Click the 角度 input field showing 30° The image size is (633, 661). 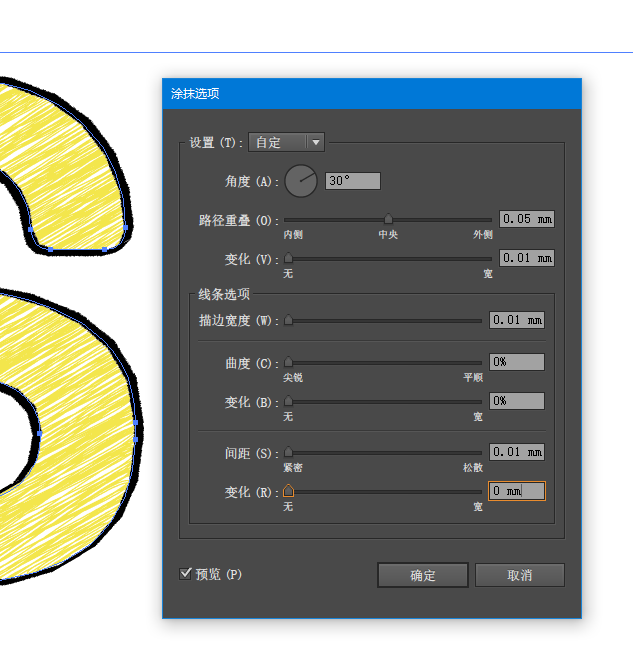pyautogui.click(x=353, y=181)
